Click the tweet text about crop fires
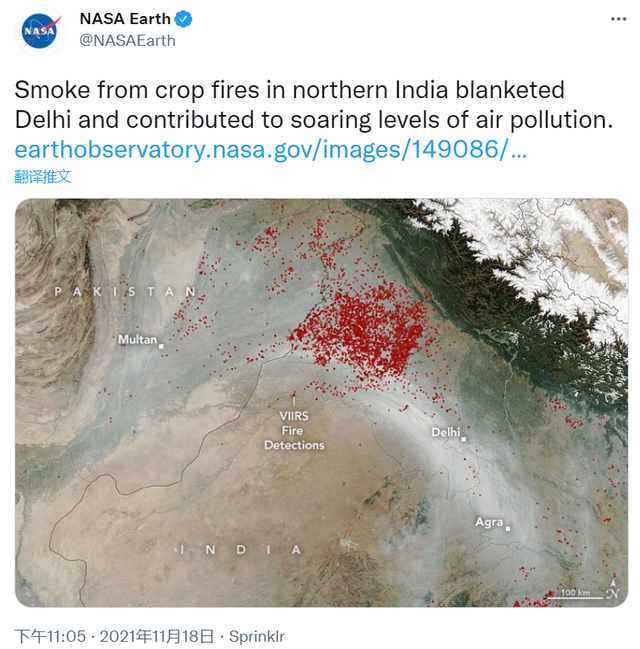640x649 pixels. 313,105
